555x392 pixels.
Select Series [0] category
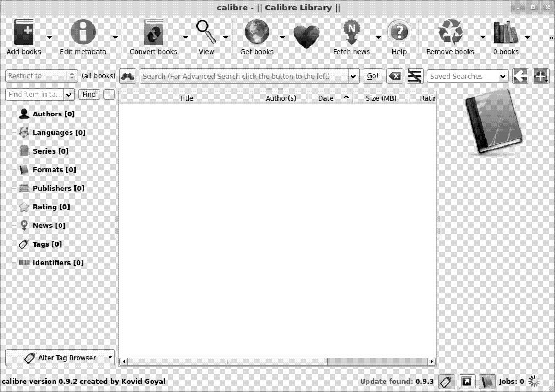(50, 151)
